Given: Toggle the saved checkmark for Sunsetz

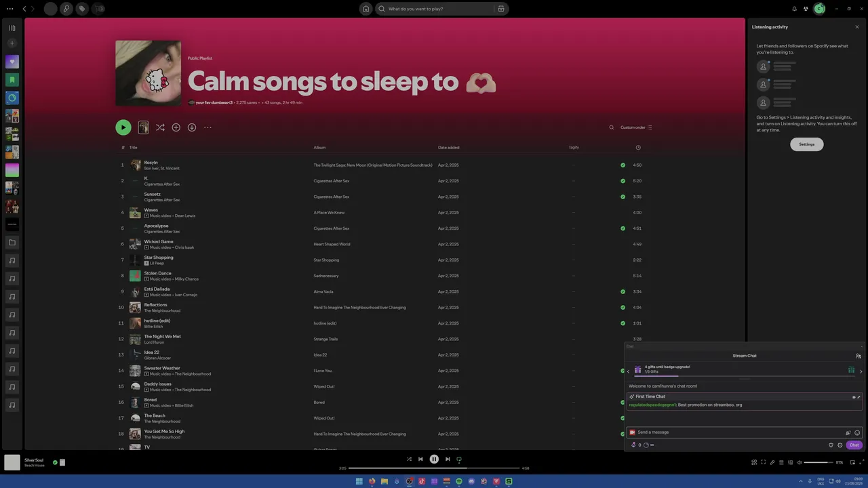Looking at the screenshot, I should 623,197.
